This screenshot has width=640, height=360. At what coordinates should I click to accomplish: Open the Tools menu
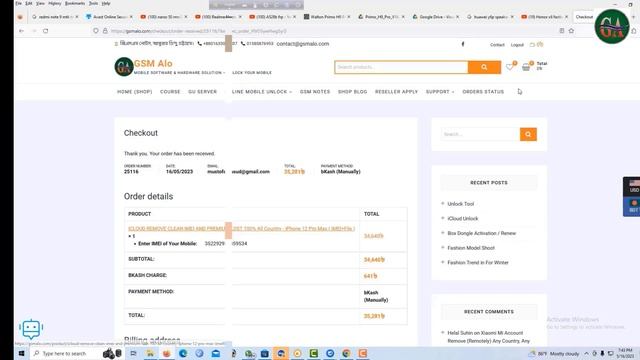tap(93, 3)
